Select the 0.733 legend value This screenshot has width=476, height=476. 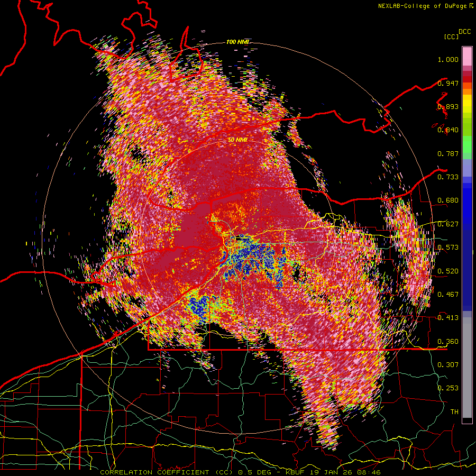pyautogui.click(x=448, y=177)
